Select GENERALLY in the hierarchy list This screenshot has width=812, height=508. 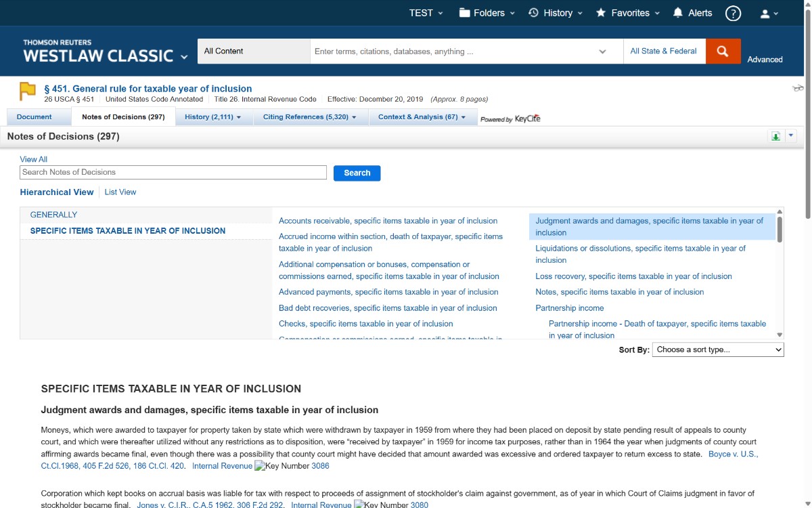53,215
